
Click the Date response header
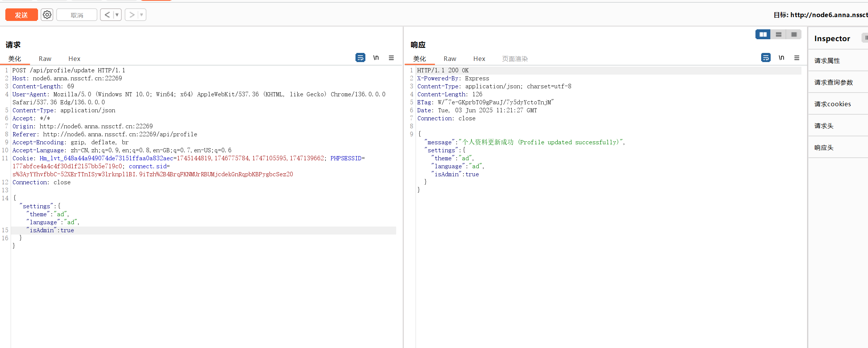pos(477,110)
